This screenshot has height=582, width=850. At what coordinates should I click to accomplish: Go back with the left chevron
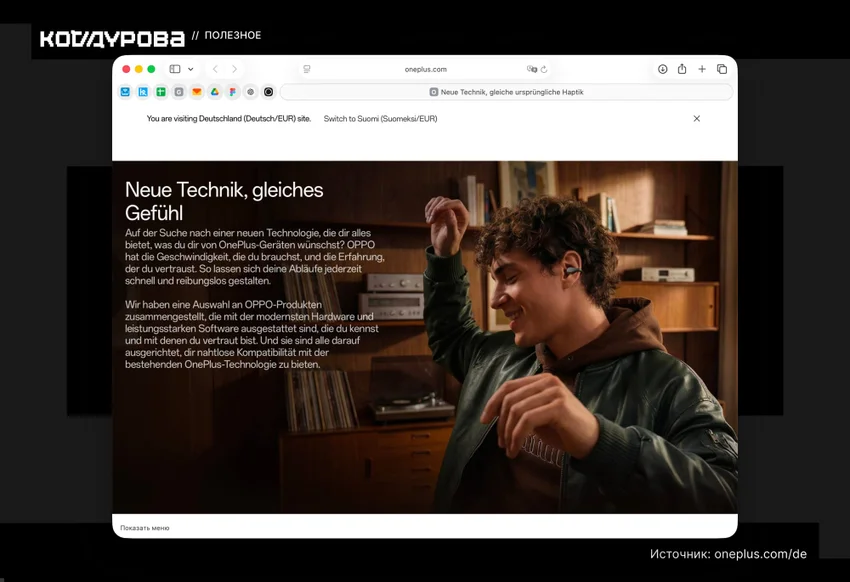click(x=215, y=69)
